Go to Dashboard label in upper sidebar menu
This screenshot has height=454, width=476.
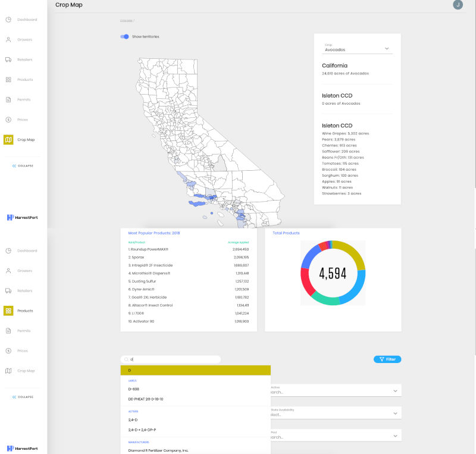pyautogui.click(x=27, y=20)
